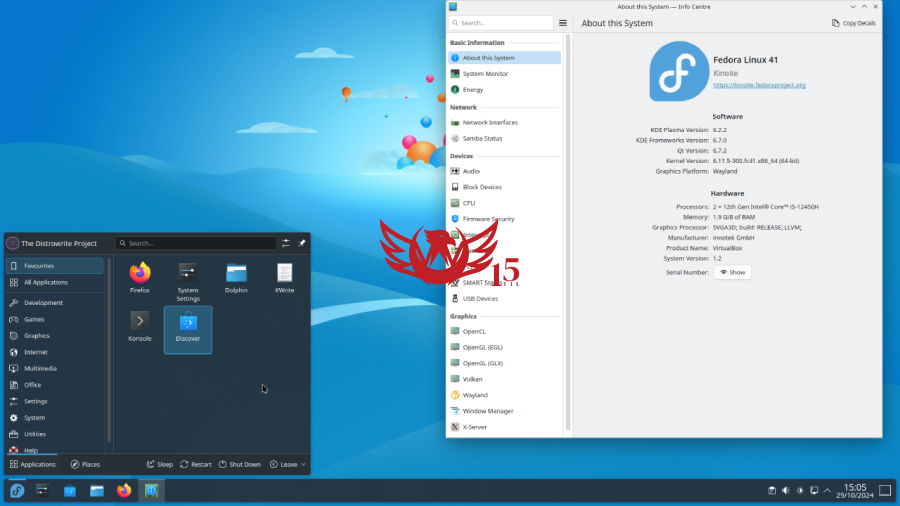This screenshot has height=506, width=900.
Task: Open the kinoite.fedoraproject.org link
Action: [759, 85]
